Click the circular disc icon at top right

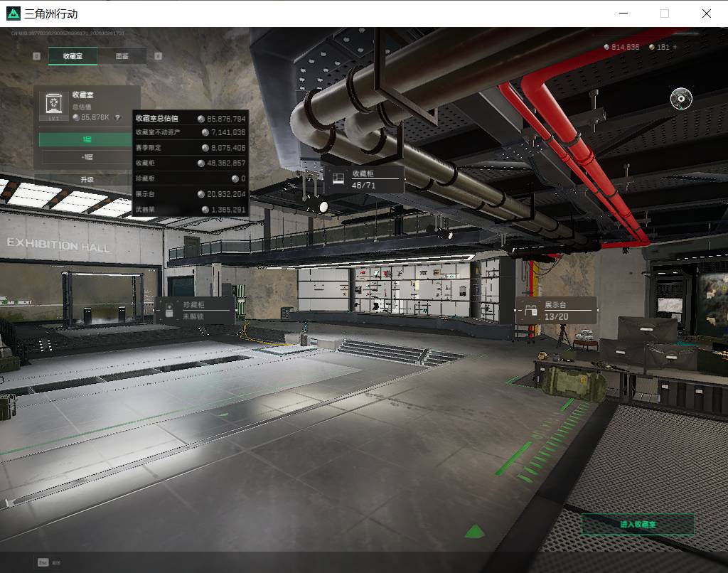(681, 98)
